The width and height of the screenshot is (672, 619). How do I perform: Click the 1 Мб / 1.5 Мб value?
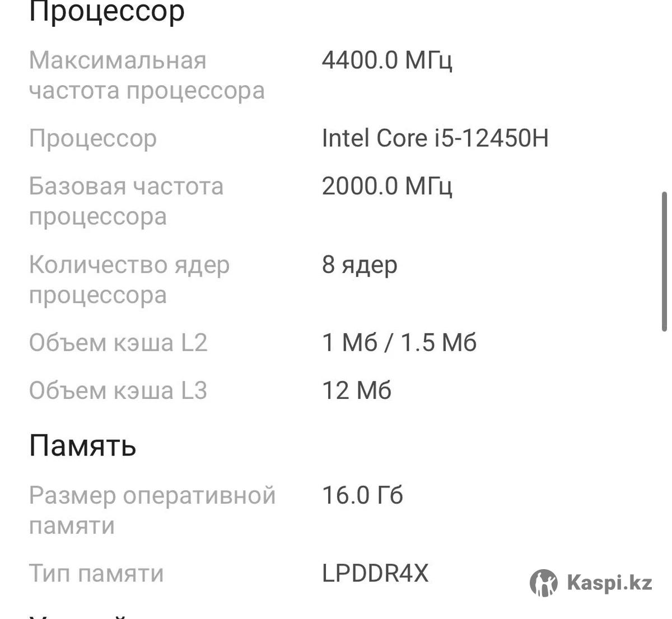click(399, 342)
